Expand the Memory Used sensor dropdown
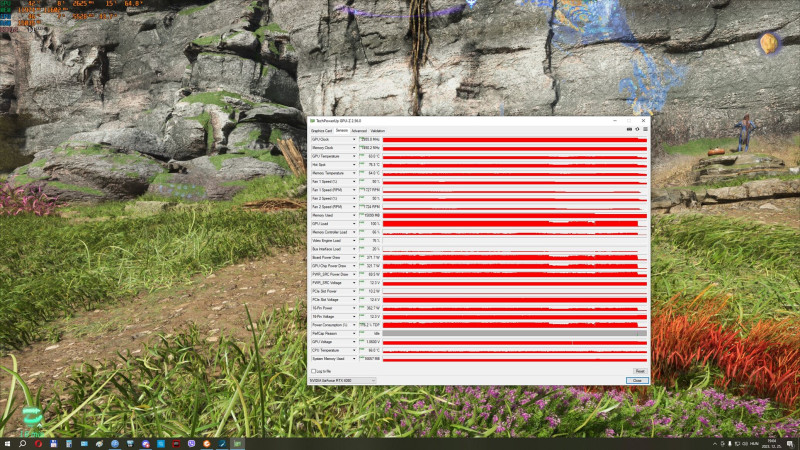Screen dimensions: 800x450 [354, 216]
